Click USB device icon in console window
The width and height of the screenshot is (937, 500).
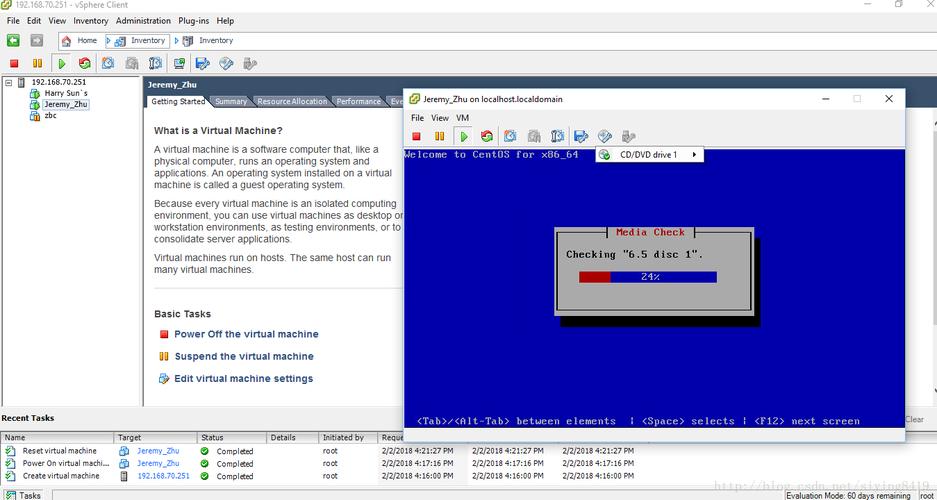pyautogui.click(x=628, y=136)
